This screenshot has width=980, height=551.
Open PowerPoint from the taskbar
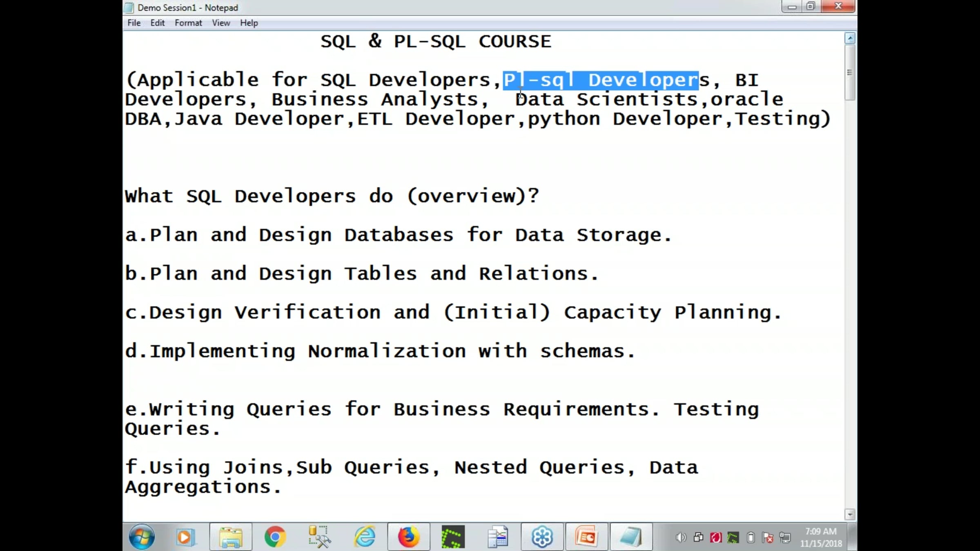pos(586,537)
